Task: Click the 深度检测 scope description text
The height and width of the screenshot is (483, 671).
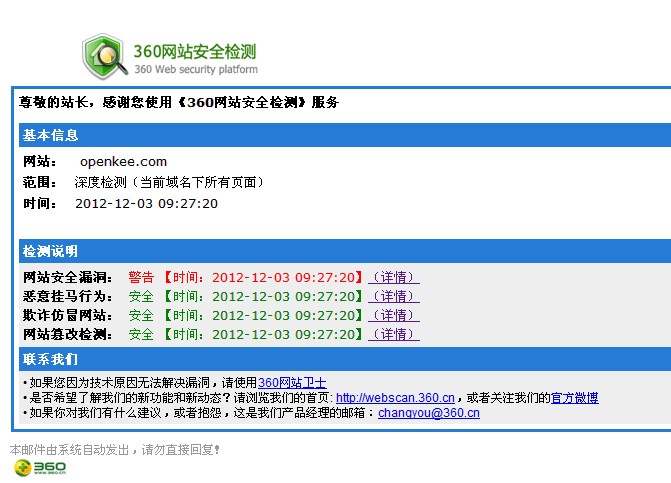Action: click(x=170, y=183)
